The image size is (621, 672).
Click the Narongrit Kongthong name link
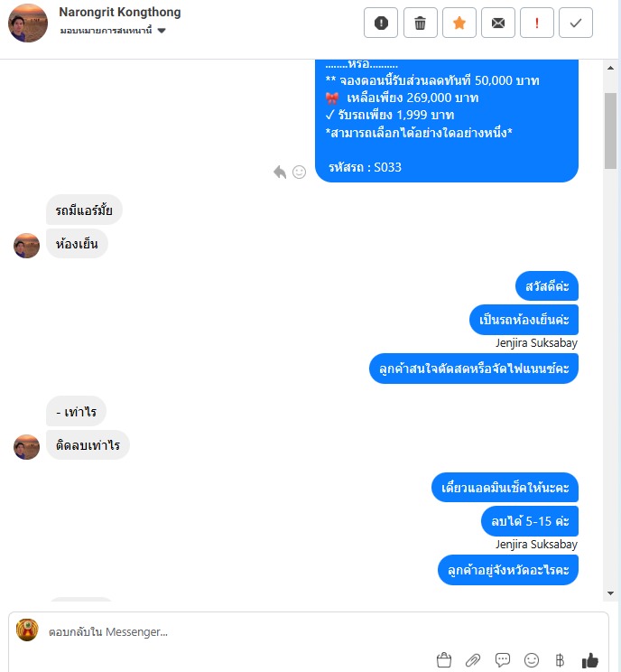click(120, 12)
